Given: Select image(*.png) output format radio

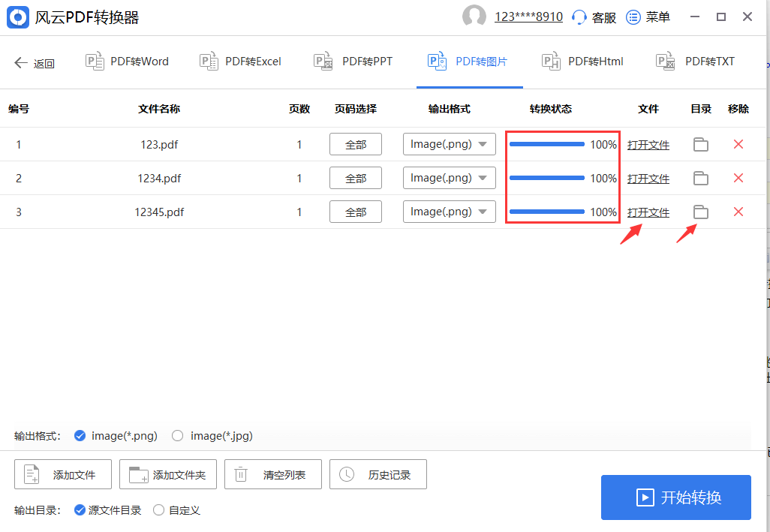Looking at the screenshot, I should pos(80,435).
